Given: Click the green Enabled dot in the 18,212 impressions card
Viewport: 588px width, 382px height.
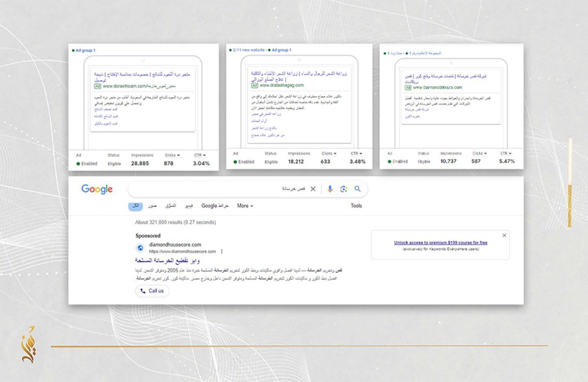Looking at the screenshot, I should (x=235, y=162).
